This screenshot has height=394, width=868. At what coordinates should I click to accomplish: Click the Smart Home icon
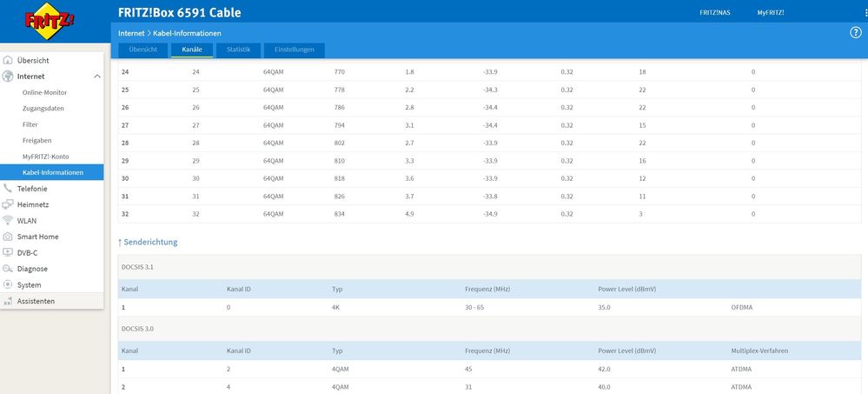point(8,237)
